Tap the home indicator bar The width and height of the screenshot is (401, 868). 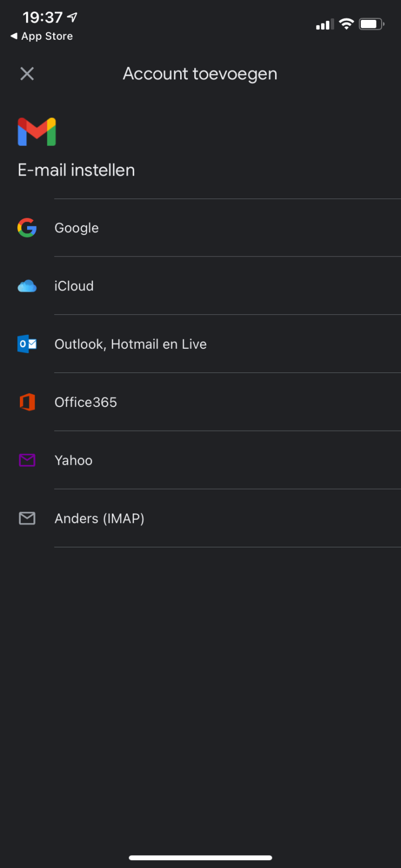coord(200,858)
